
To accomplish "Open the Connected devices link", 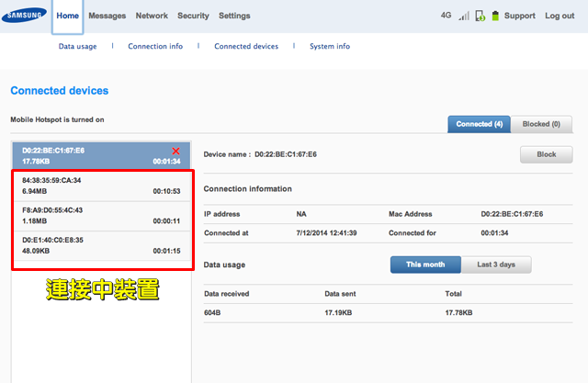I will pyautogui.click(x=246, y=46).
